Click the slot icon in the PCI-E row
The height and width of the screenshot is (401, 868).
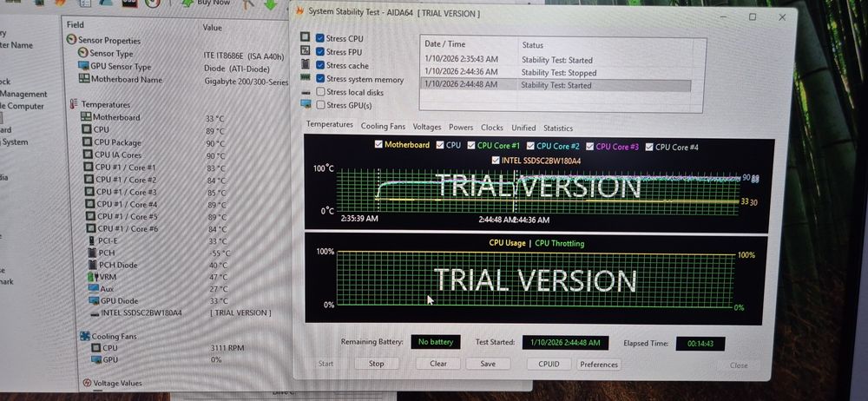click(x=92, y=240)
